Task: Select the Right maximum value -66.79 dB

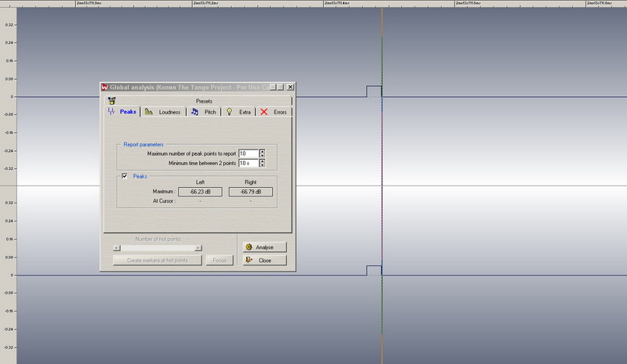Action: click(251, 192)
